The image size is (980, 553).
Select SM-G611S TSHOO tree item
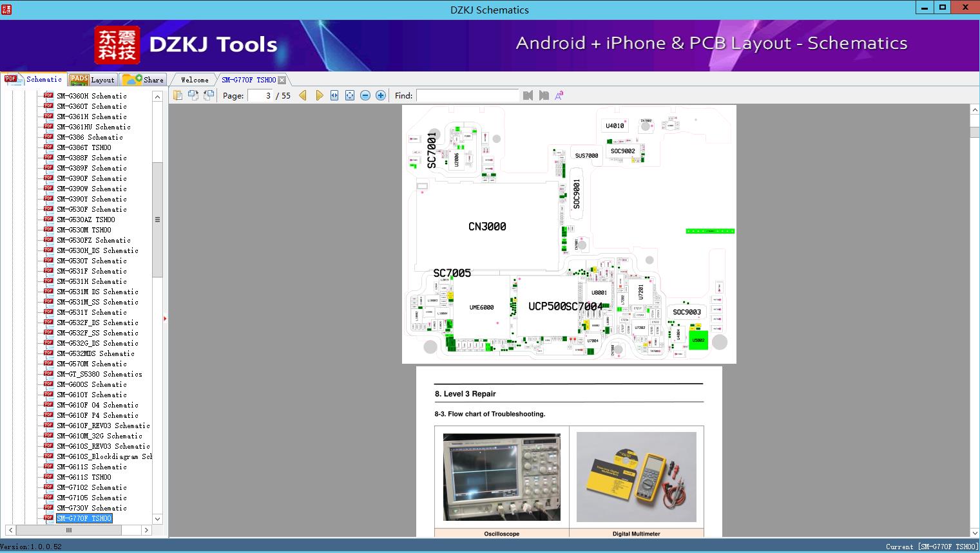pyautogui.click(x=84, y=477)
